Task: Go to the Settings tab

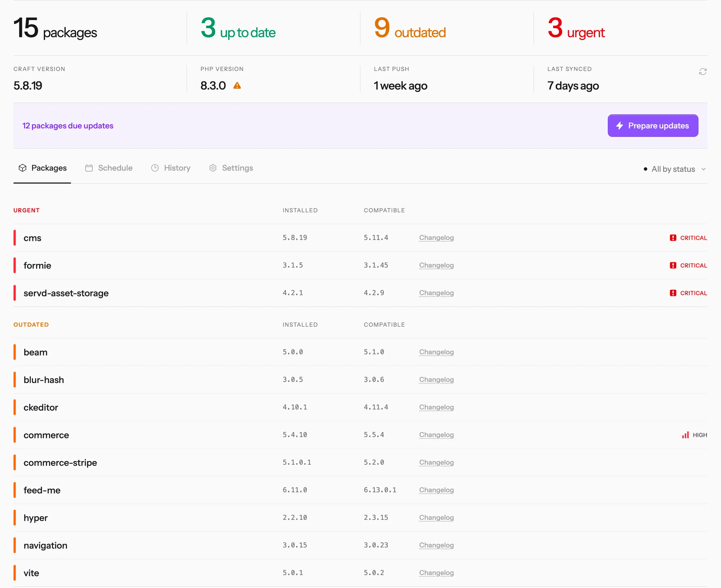Action: point(231,168)
